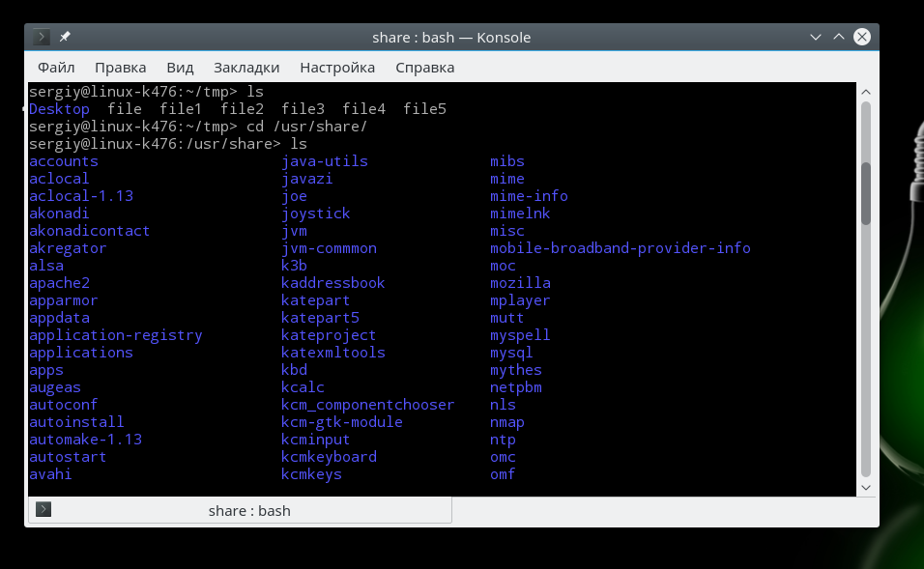The width and height of the screenshot is (924, 569).
Task: Click the apparmor directory name
Action: 64,301
